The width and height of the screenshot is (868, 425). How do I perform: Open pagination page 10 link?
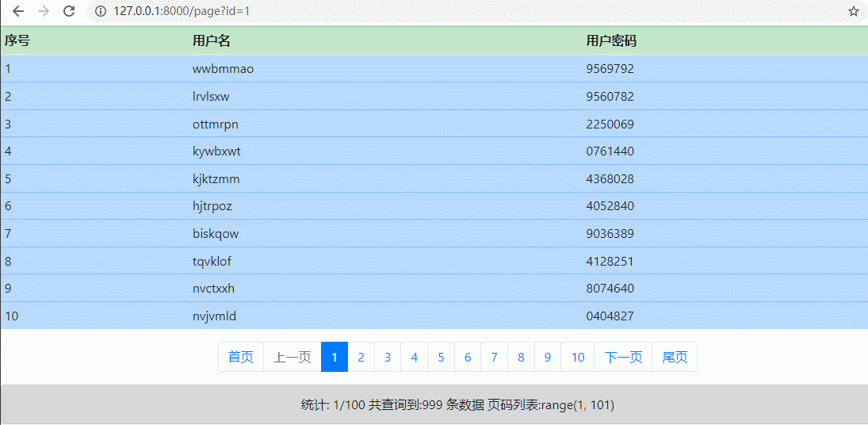tap(577, 357)
